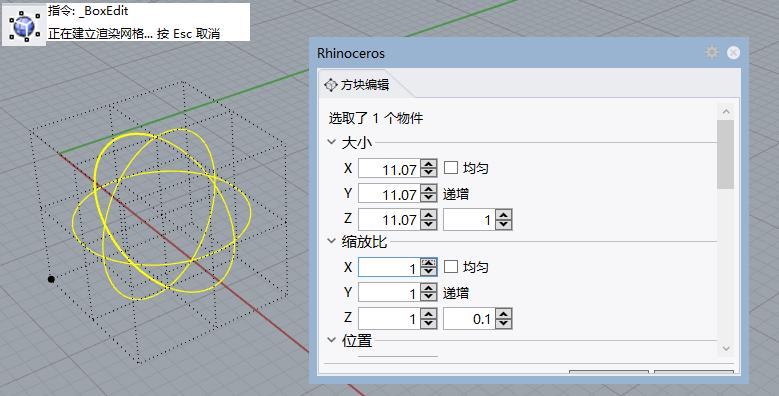Open the panel gear settings icon
The image size is (779, 396).
coord(712,52)
